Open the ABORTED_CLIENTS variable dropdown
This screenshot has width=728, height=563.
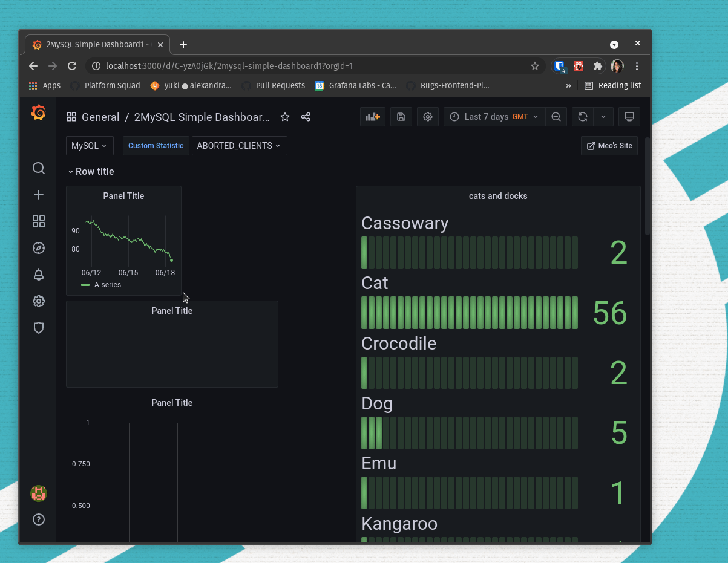click(x=239, y=146)
